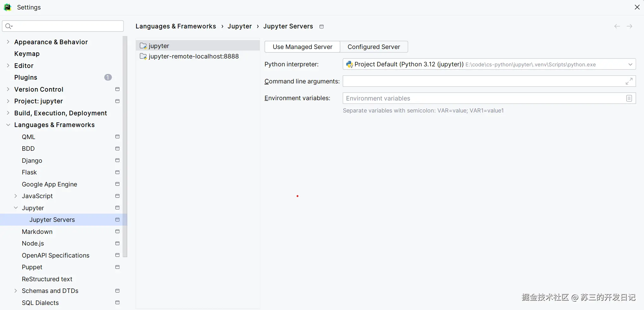This screenshot has width=644, height=310.
Task: Expand the Appearance & Behavior section
Action: click(x=8, y=42)
